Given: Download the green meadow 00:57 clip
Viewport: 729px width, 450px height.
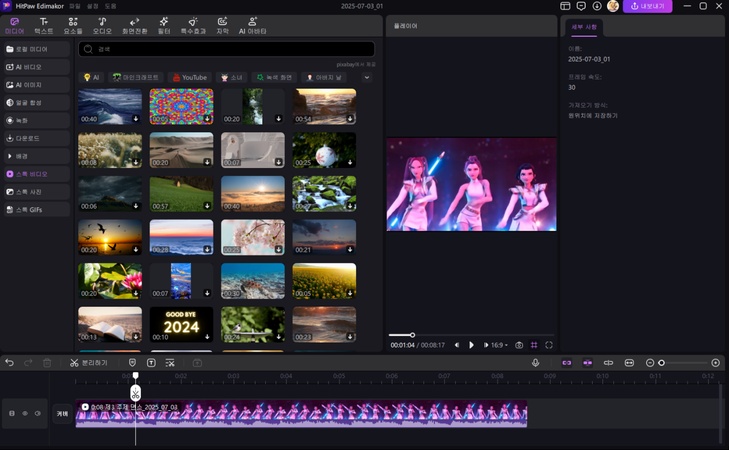Looking at the screenshot, I should click(207, 206).
